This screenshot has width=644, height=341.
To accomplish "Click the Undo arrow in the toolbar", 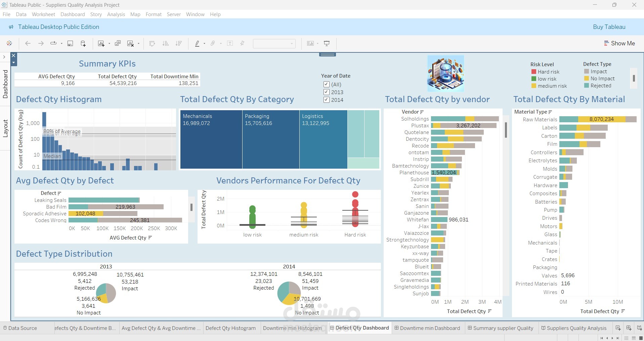I will point(28,43).
